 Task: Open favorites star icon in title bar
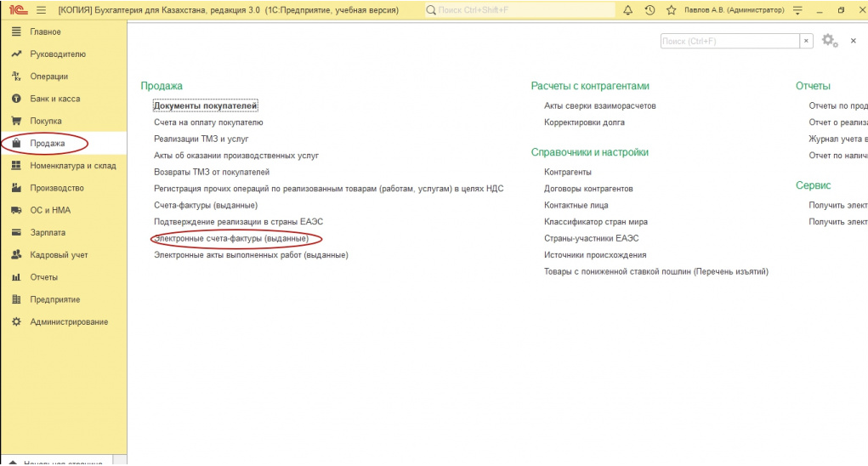(671, 10)
